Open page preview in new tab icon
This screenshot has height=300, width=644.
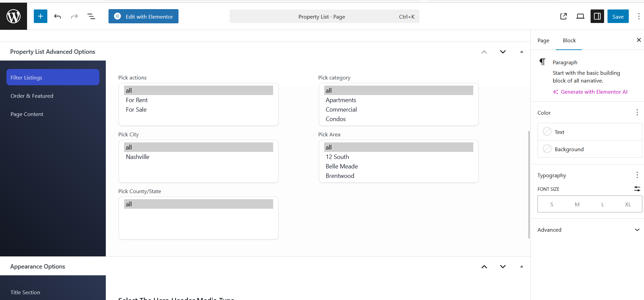[563, 16]
